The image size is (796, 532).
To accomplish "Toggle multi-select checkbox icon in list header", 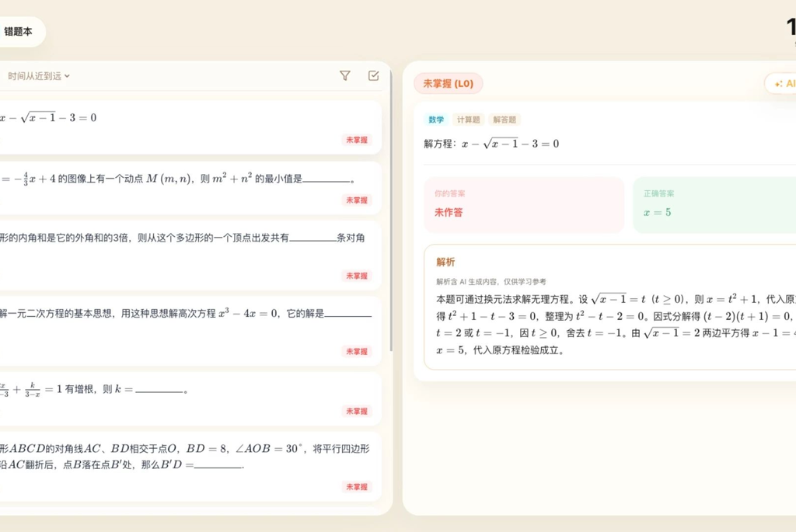I will pyautogui.click(x=373, y=75).
